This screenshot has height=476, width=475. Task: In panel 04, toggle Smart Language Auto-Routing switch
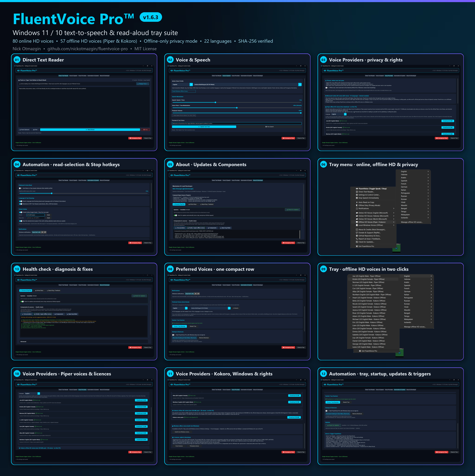[20, 201]
